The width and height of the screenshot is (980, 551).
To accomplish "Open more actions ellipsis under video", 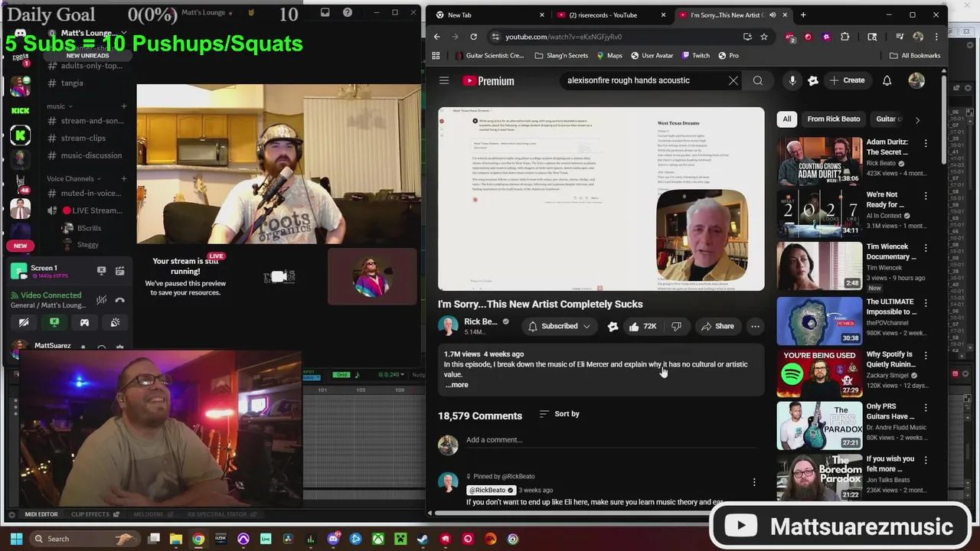I will tap(755, 327).
